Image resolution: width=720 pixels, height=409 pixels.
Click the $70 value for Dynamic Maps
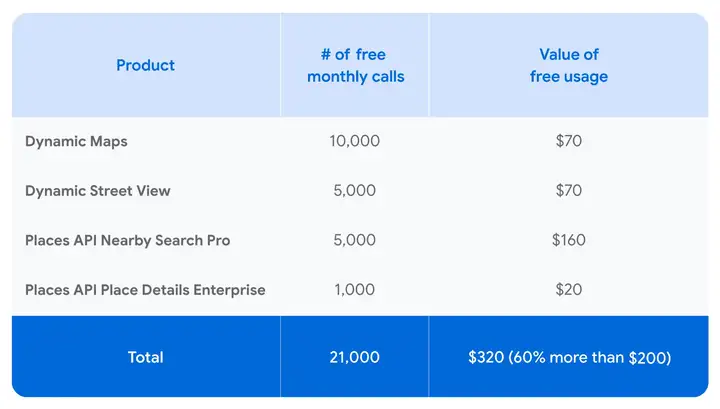(568, 141)
